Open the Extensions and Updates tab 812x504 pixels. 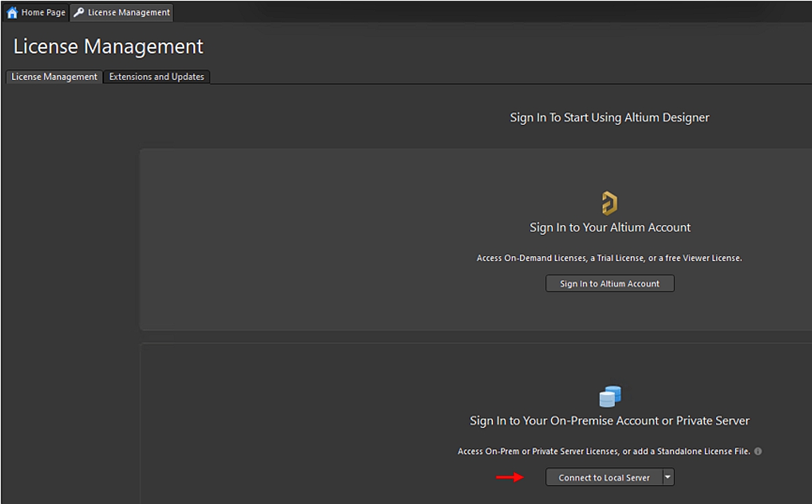click(156, 77)
